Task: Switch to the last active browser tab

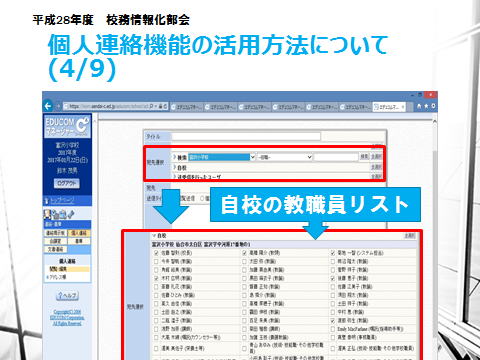Action: pos(389,107)
